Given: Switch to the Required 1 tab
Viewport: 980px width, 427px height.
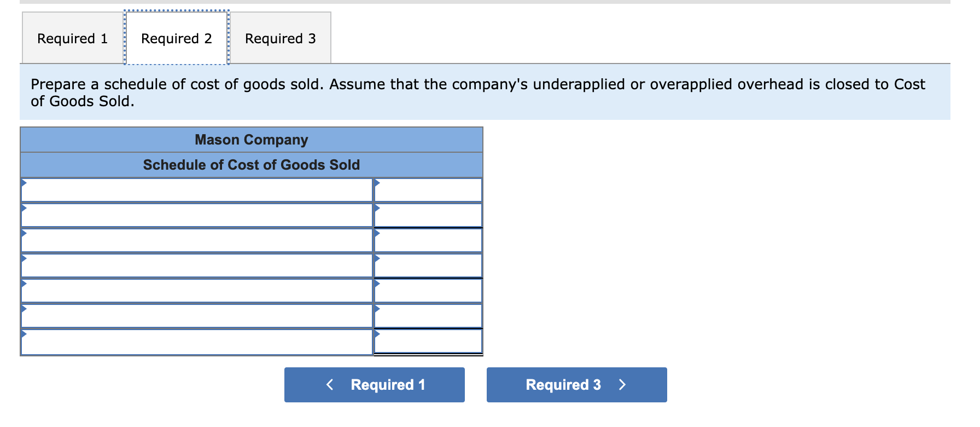Looking at the screenshot, I should pyautogui.click(x=72, y=38).
